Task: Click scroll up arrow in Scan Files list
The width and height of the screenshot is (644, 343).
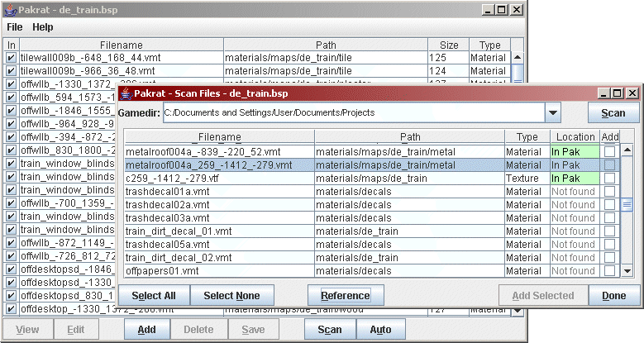Action: pyautogui.click(x=627, y=150)
